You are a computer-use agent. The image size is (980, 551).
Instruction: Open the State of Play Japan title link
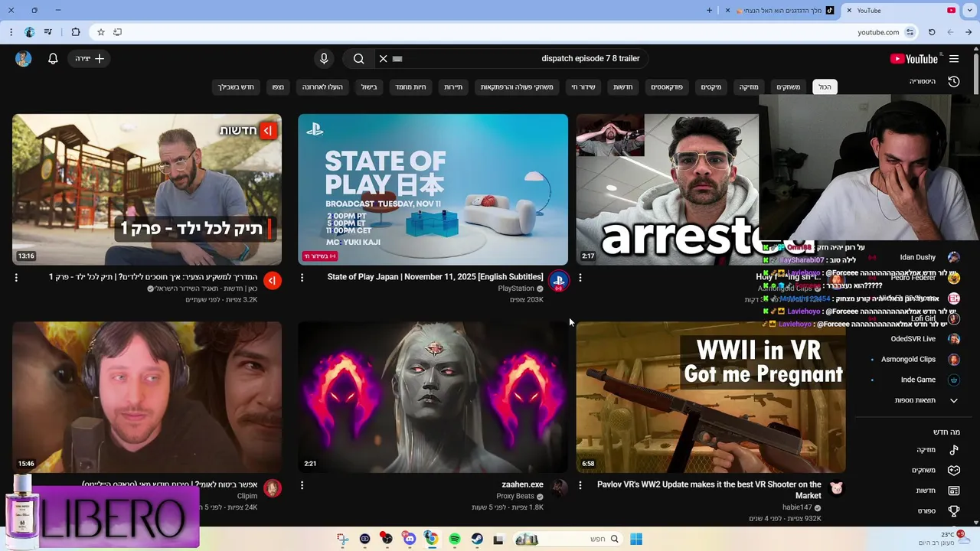pyautogui.click(x=435, y=277)
